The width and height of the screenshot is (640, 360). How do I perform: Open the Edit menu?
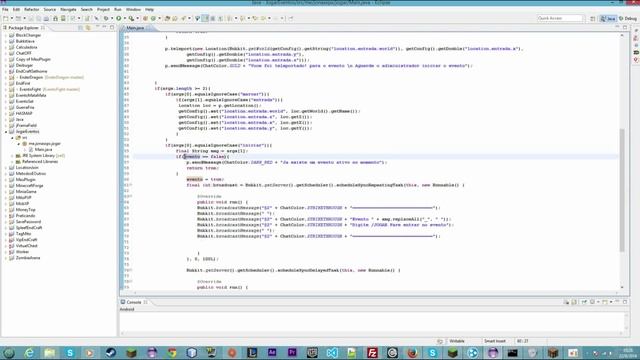tap(16, 9)
